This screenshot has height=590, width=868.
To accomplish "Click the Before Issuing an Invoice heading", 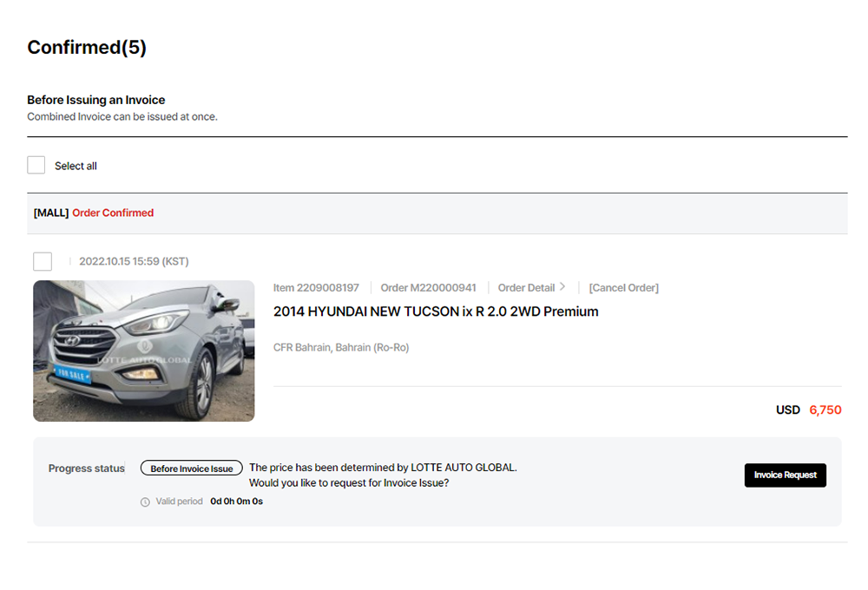I will [x=95, y=100].
